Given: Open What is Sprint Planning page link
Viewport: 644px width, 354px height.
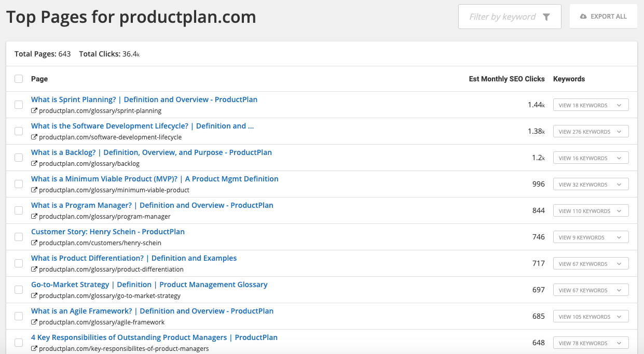Looking at the screenshot, I should [x=144, y=100].
